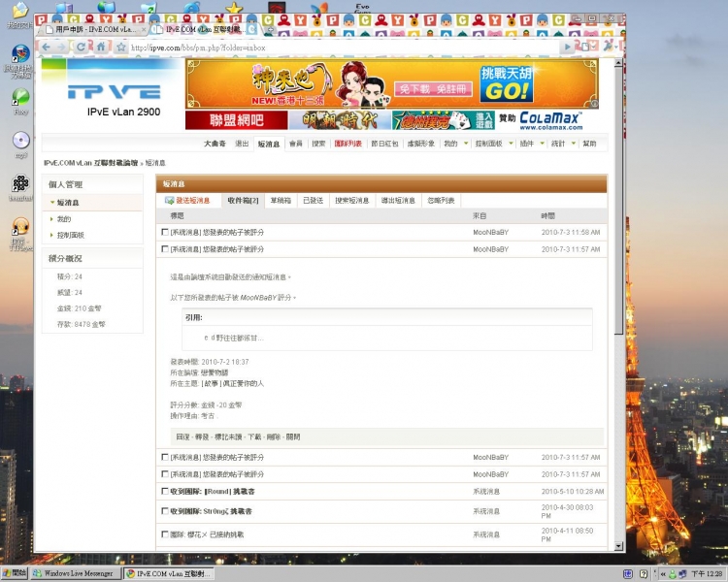728x582 pixels.
Task: Tick the checkbox for the ∥Round∥ challenge message
Action: click(x=164, y=492)
